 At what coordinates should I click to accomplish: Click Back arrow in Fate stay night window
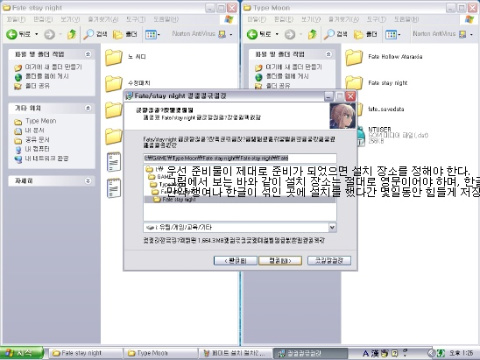pos(12,34)
